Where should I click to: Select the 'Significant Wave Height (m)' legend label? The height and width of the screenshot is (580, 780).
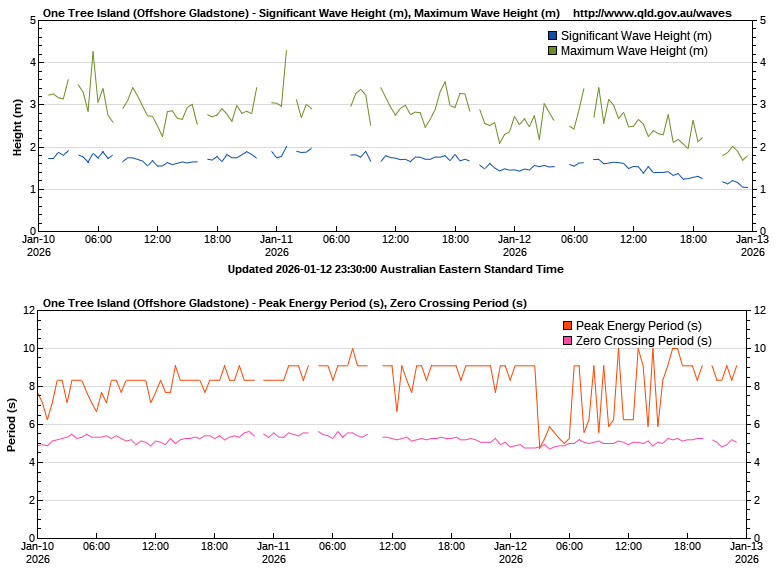[636, 36]
